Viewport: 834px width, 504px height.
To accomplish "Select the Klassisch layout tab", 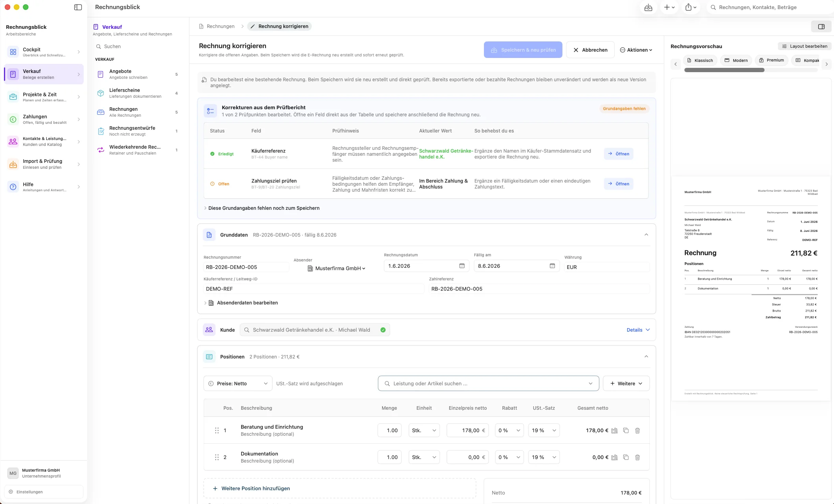I will click(700, 60).
